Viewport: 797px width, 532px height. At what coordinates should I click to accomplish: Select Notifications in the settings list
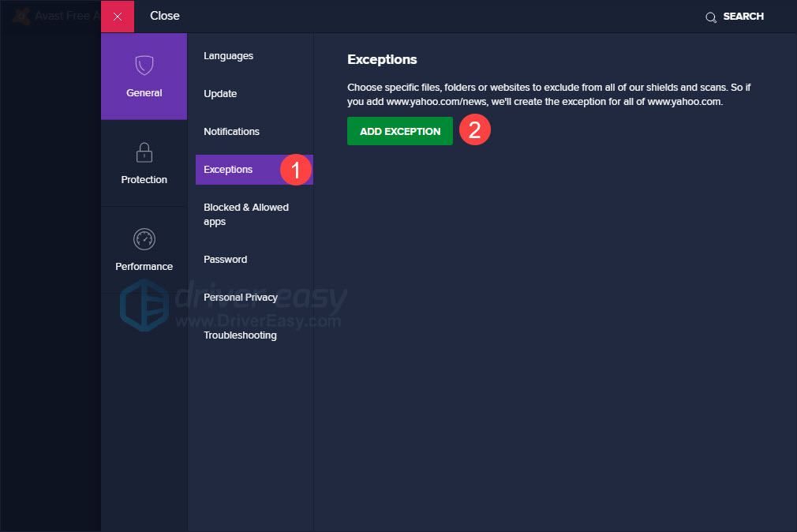pyautogui.click(x=231, y=132)
